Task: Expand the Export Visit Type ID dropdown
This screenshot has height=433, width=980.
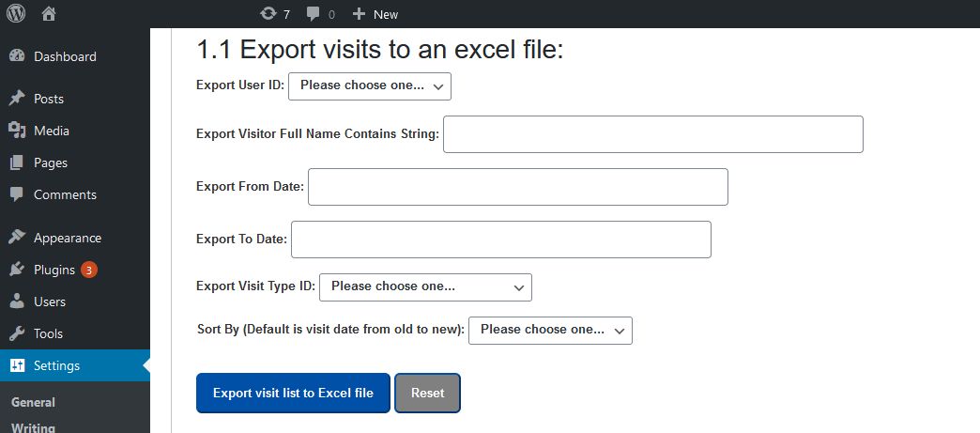Action: pyautogui.click(x=425, y=287)
